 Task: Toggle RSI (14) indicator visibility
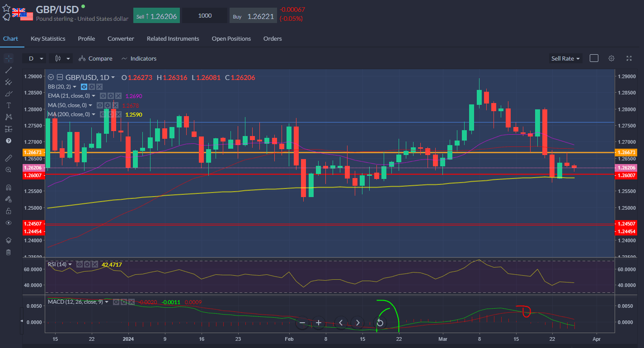(80, 264)
